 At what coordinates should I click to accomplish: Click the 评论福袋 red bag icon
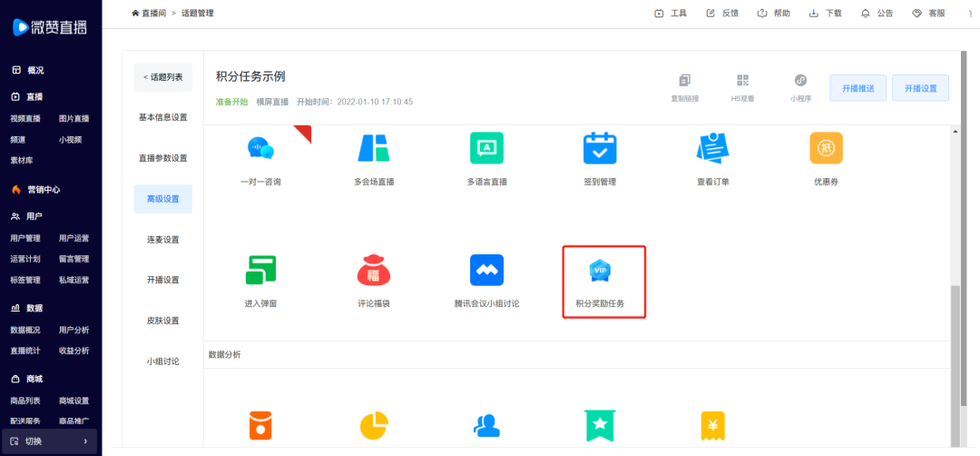click(x=373, y=270)
